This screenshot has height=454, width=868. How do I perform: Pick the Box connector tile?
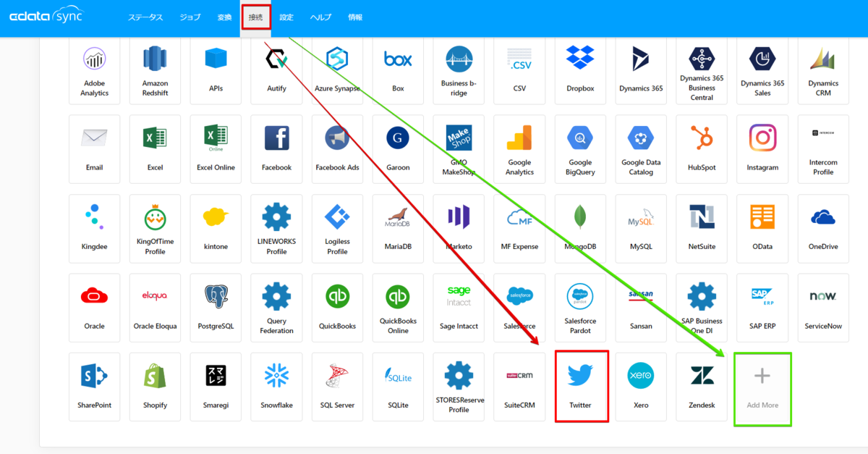click(x=399, y=71)
